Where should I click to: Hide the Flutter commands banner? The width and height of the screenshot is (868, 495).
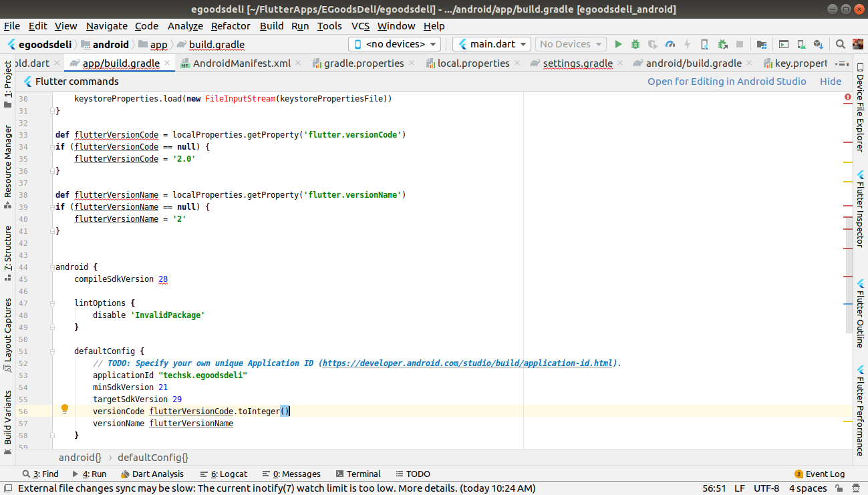click(x=831, y=81)
